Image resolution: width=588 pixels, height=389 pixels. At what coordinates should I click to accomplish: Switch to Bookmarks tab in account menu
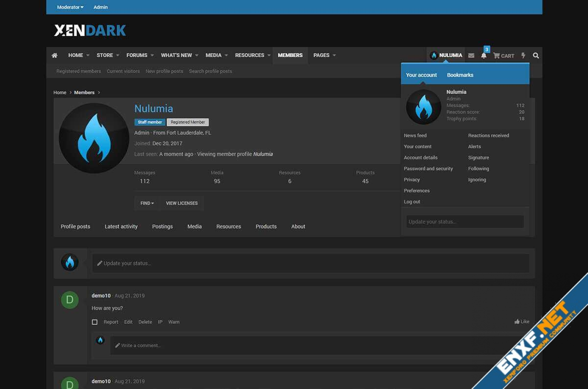point(460,75)
